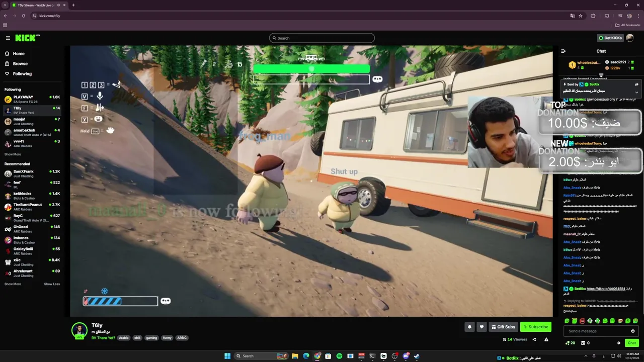
Task: Open the Kick hamburger sidebar menu
Action: (8, 38)
